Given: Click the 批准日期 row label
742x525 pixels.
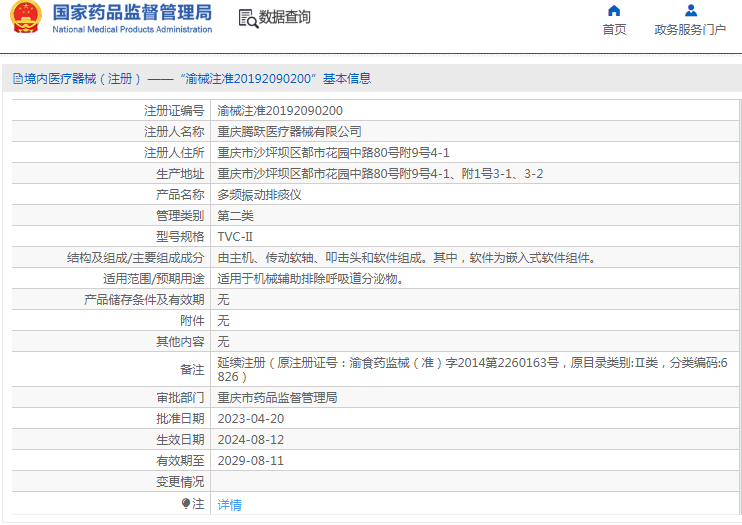Looking at the screenshot, I should (180, 419).
